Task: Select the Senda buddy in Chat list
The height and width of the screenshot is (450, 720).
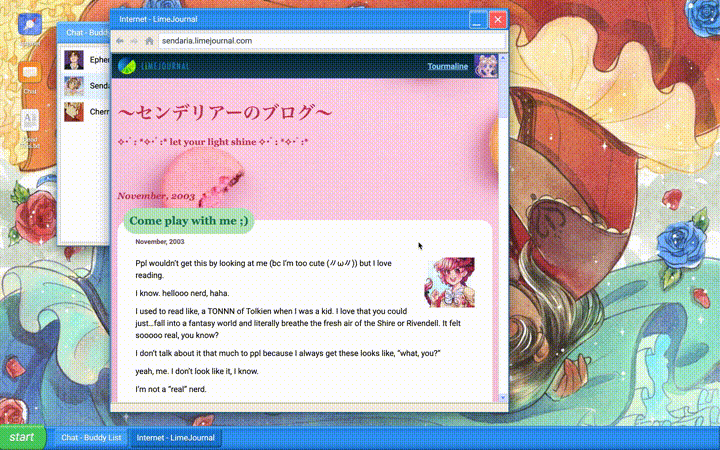Action: point(86,86)
